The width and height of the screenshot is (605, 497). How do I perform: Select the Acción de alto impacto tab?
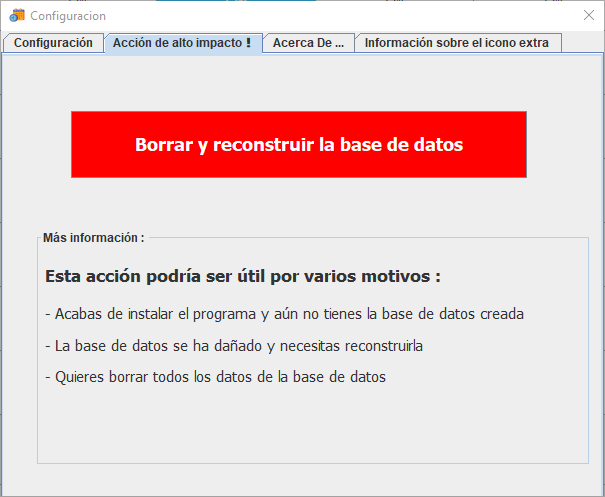(x=182, y=43)
